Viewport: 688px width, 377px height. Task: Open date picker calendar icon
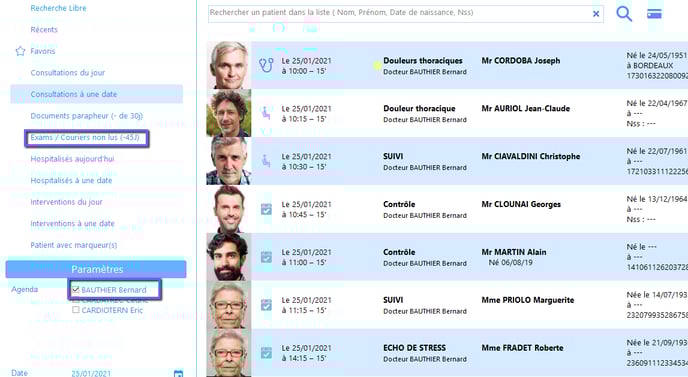tap(178, 373)
